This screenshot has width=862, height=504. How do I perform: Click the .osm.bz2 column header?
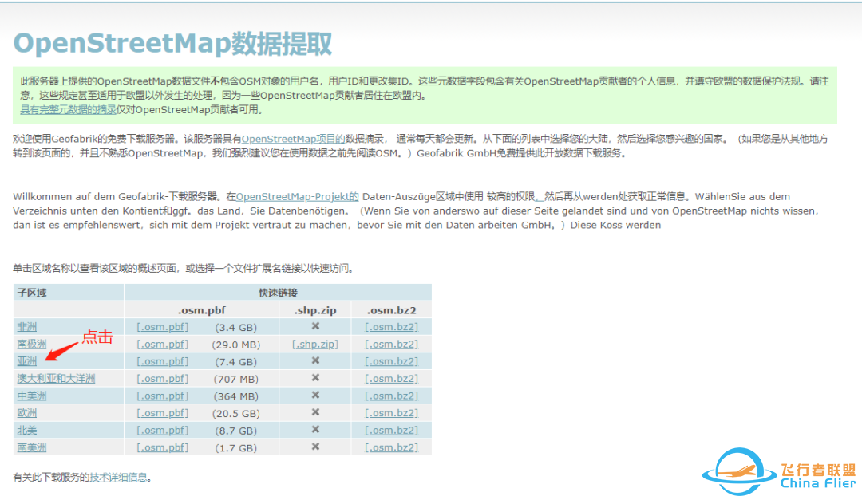[x=391, y=310]
